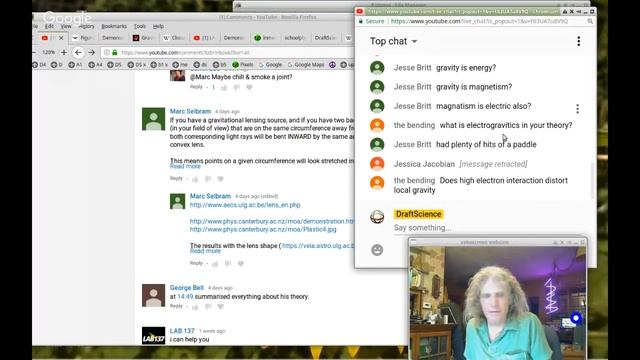
Task: Click the purple peace symbol bookmark
Action: (x=332, y=64)
